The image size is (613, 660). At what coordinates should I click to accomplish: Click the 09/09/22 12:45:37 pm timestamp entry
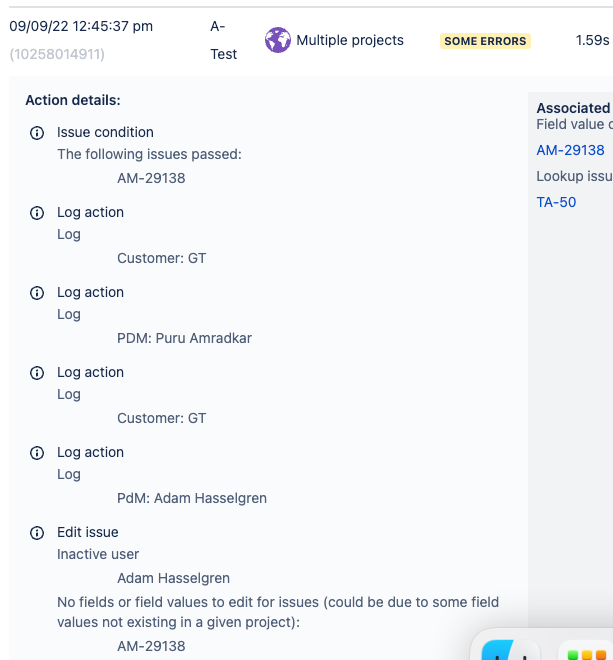(81, 26)
